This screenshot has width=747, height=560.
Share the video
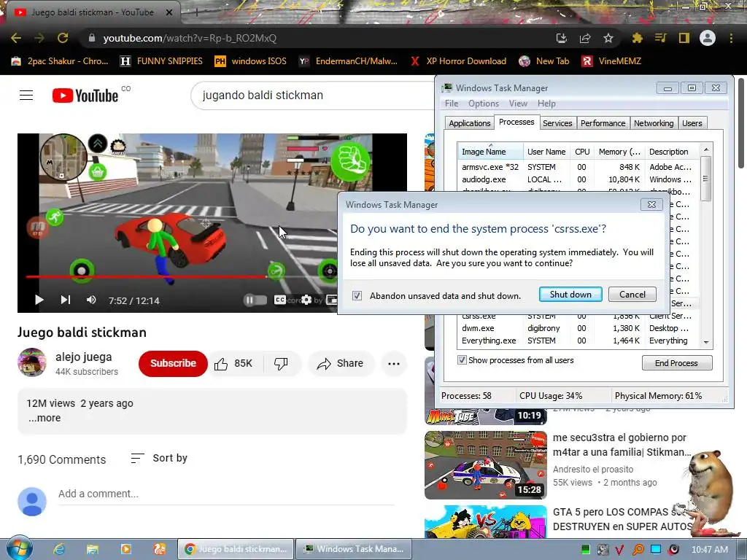[x=340, y=364]
